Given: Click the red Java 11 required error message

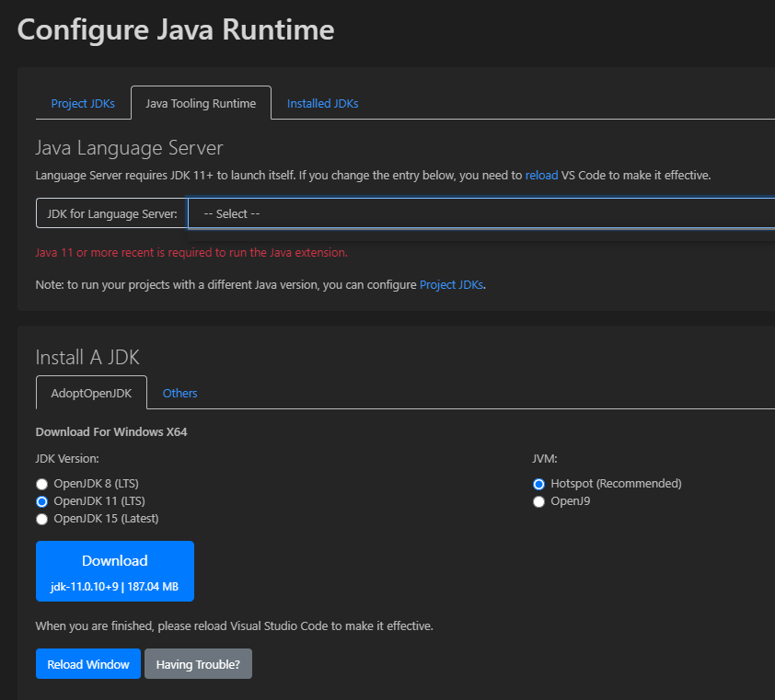Looking at the screenshot, I should 191,252.
